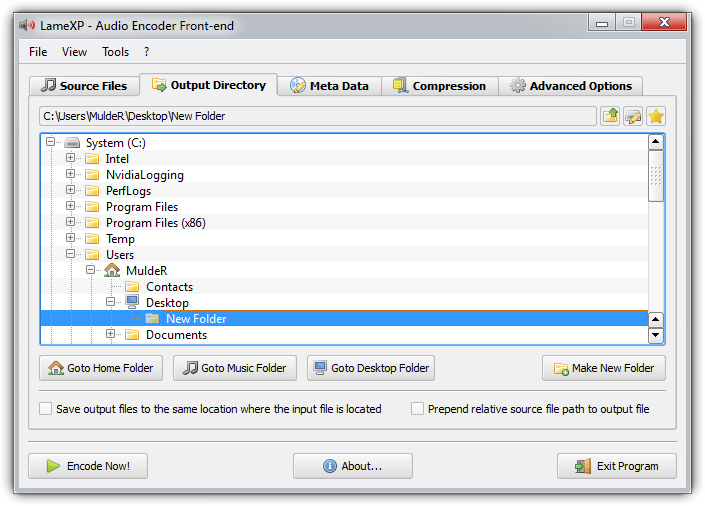Collapse the Users folder
705x506 pixels.
click(x=70, y=254)
